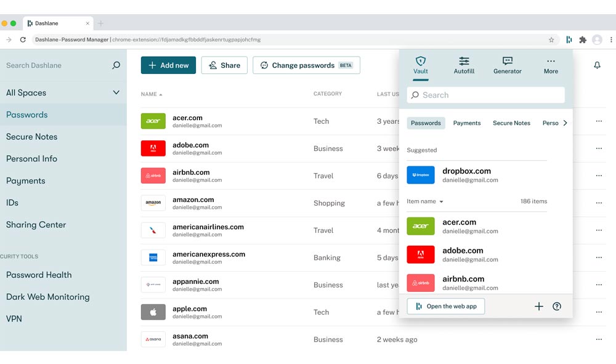Switch to the Autofill tab in popup
This screenshot has width=616, height=364.
coord(464,65)
